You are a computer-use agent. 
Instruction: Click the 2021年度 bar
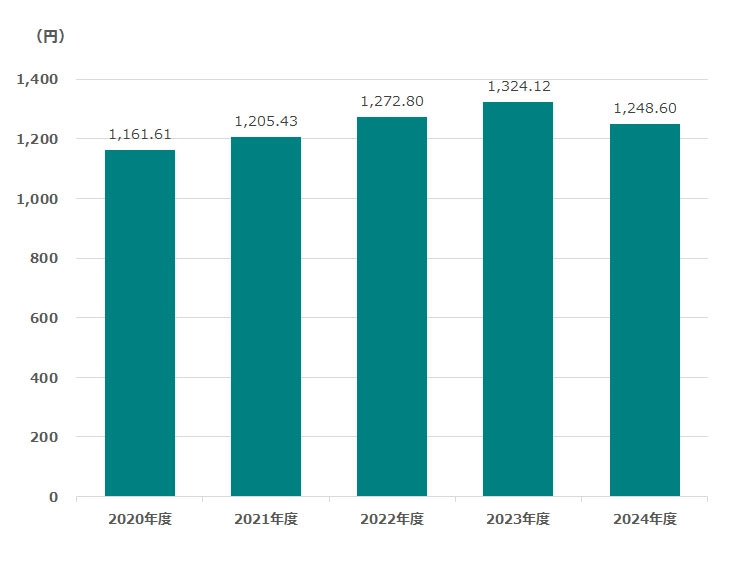click(x=266, y=316)
